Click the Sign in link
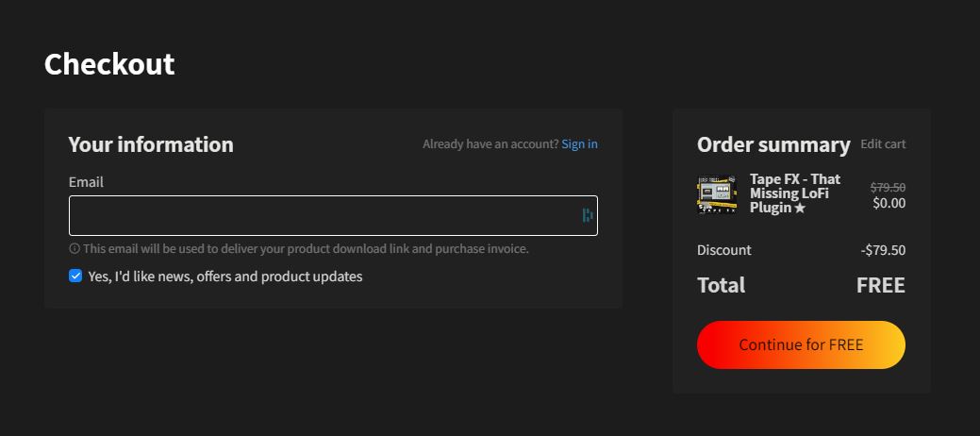980x436 pixels. click(579, 144)
